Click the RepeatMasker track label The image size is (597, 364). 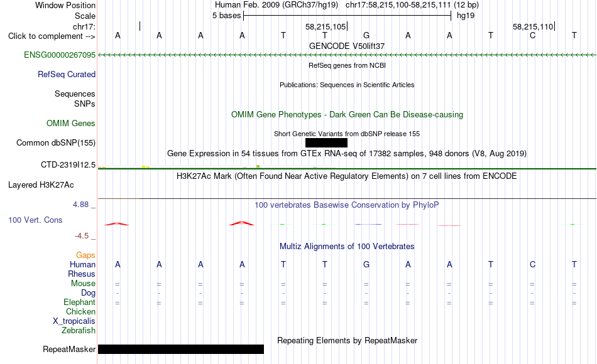69,350
